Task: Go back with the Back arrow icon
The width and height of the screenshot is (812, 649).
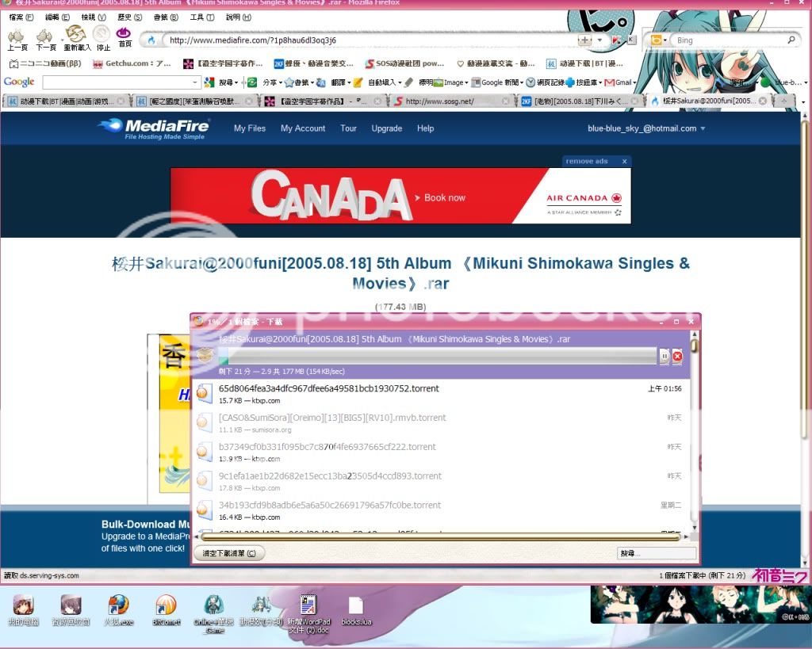Action: coord(17,36)
